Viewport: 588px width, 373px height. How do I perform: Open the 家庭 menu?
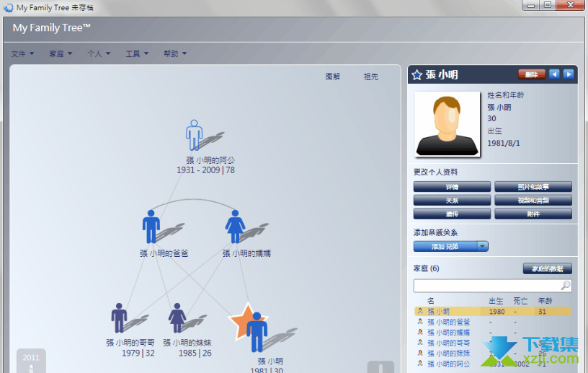(61, 53)
